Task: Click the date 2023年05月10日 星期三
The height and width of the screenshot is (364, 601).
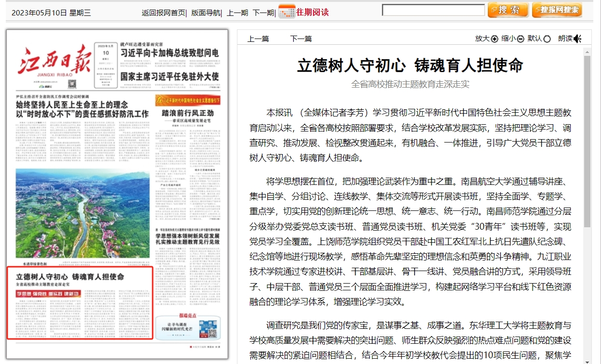Action: (x=51, y=13)
